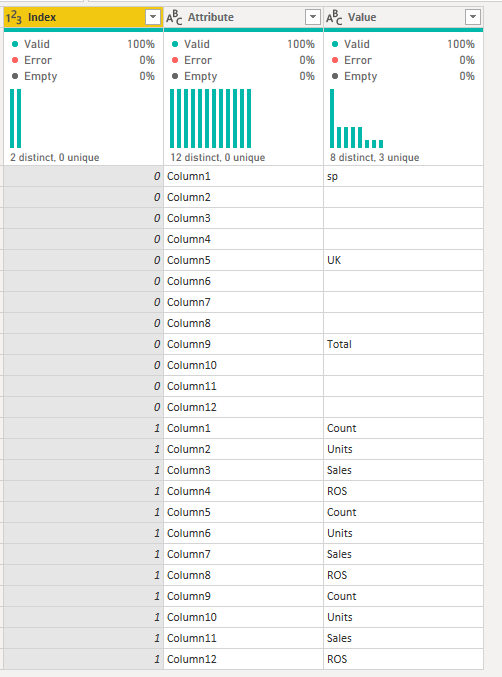The height and width of the screenshot is (677, 502).
Task: Select Units value in the Column10 row
Action: tap(404, 617)
